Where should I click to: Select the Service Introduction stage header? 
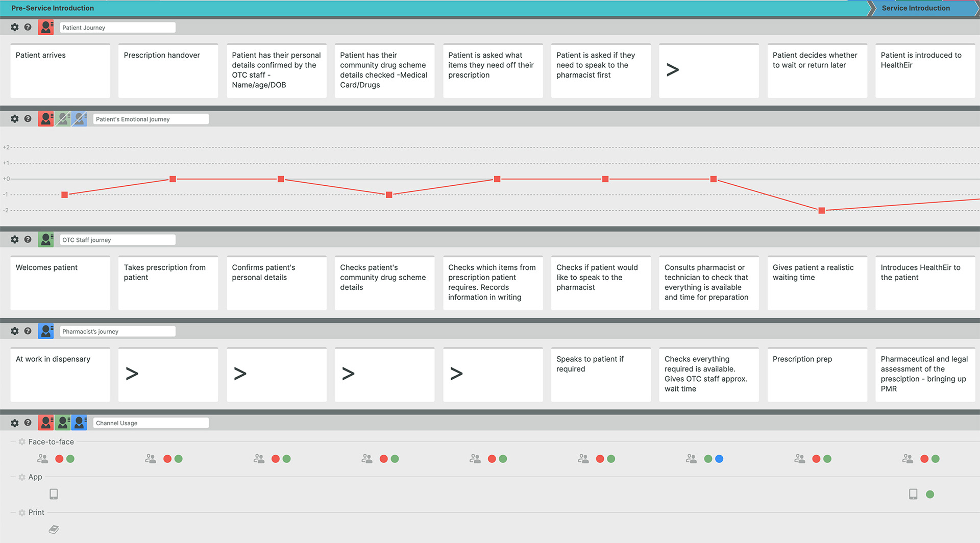tap(916, 8)
